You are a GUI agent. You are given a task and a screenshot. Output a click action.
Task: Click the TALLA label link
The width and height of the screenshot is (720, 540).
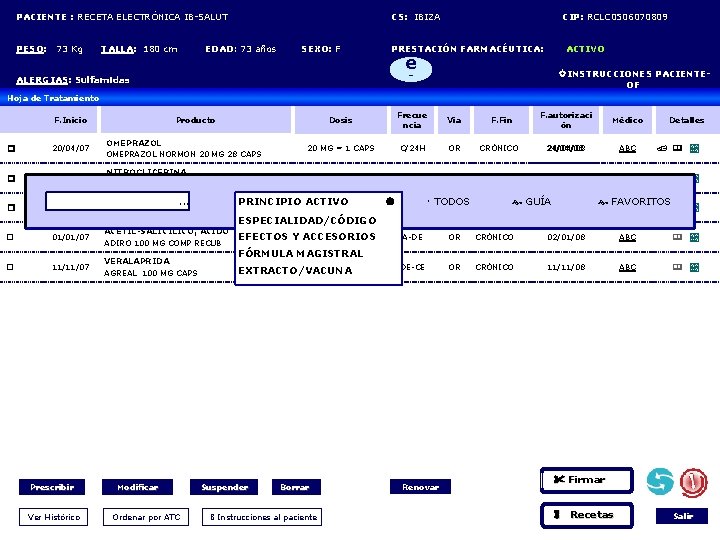click(118, 49)
